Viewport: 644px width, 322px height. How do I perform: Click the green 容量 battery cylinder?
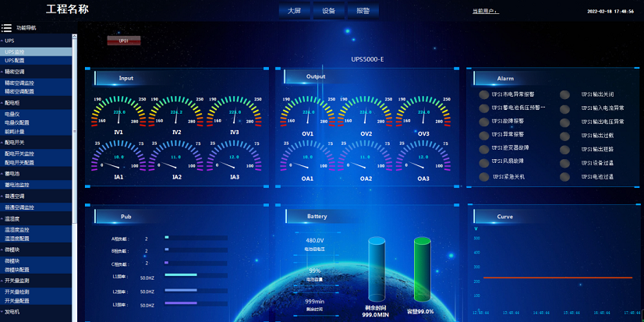(x=423, y=270)
